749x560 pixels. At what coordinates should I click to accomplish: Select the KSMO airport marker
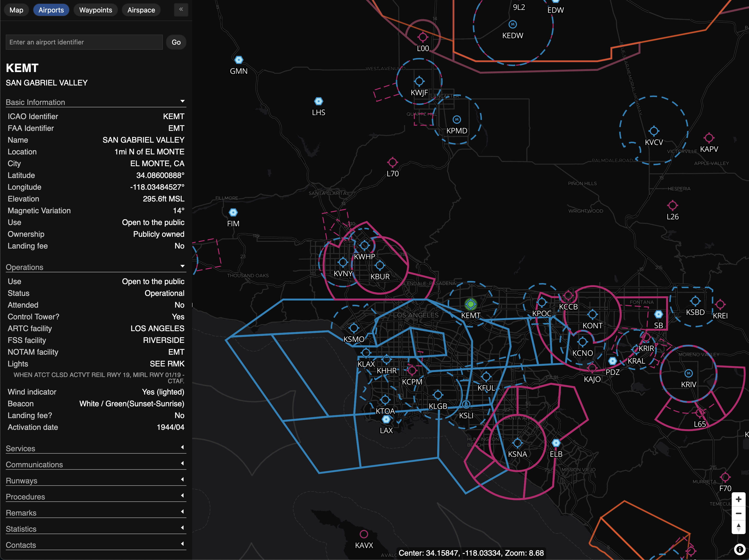coord(354,328)
